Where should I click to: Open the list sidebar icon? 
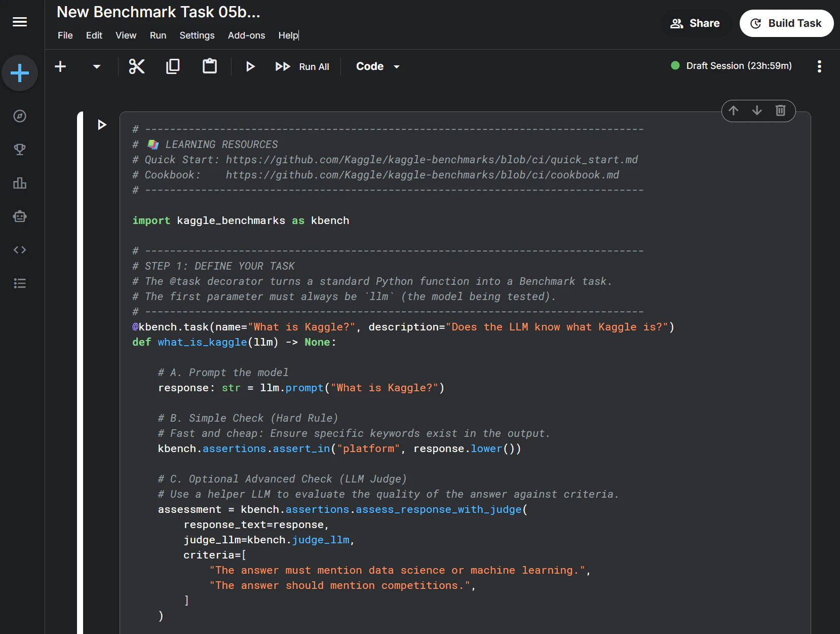[x=20, y=283]
